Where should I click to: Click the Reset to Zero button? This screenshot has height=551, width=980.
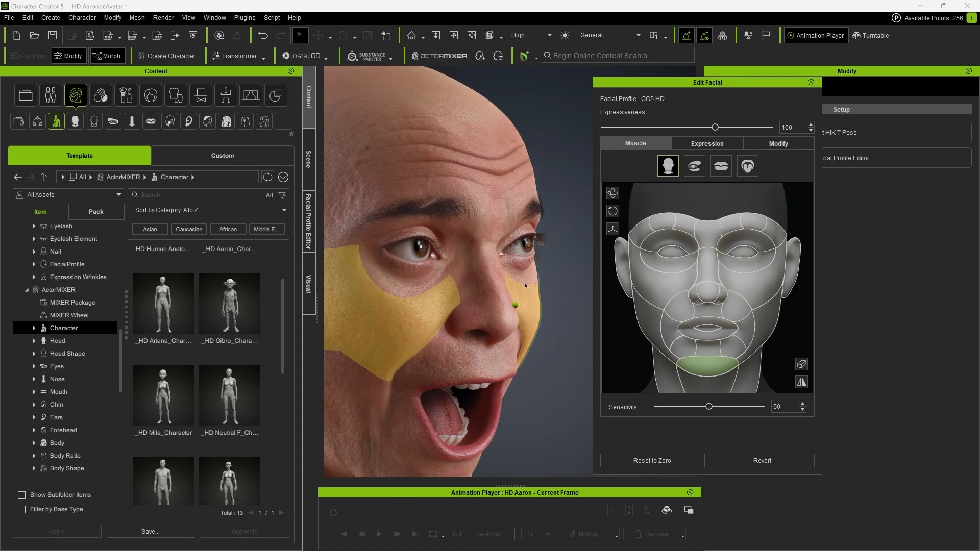click(x=652, y=460)
